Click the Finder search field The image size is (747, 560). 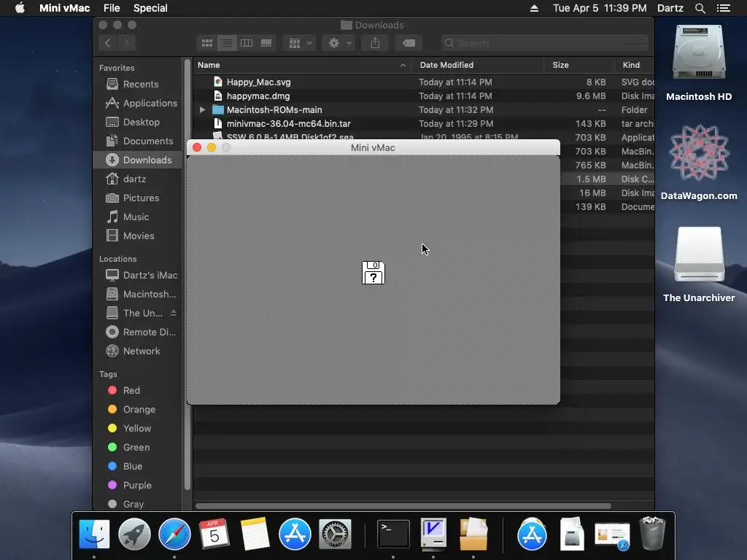[544, 43]
